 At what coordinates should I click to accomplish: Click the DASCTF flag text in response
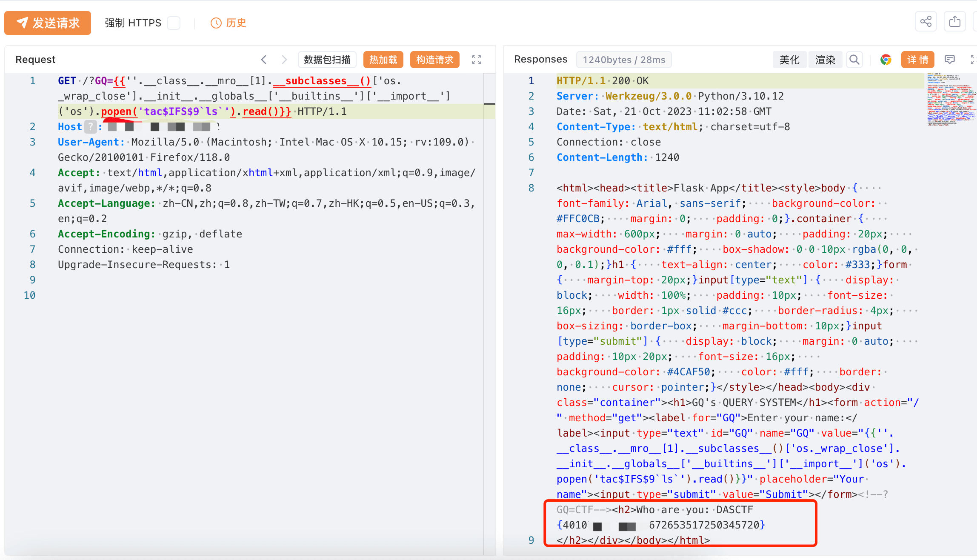click(661, 517)
